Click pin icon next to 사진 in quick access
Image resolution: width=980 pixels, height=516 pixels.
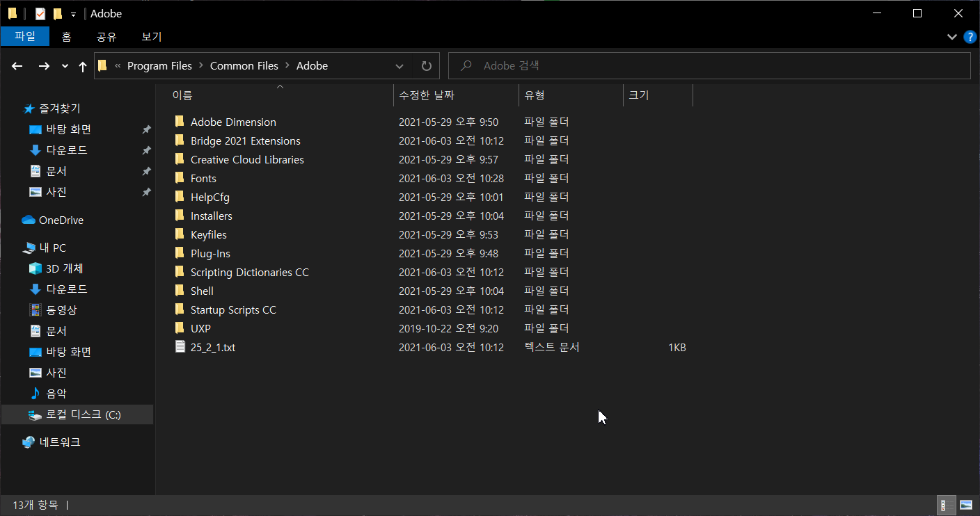pyautogui.click(x=146, y=192)
